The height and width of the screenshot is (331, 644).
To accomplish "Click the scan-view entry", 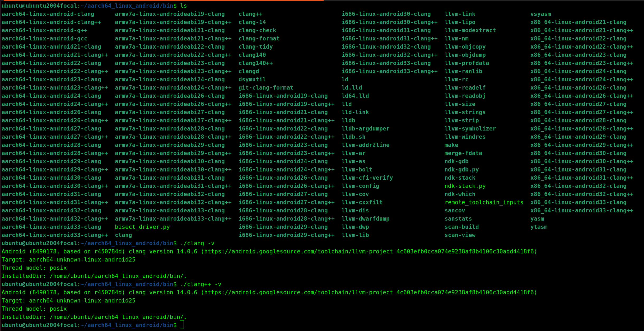I will pos(460,235).
